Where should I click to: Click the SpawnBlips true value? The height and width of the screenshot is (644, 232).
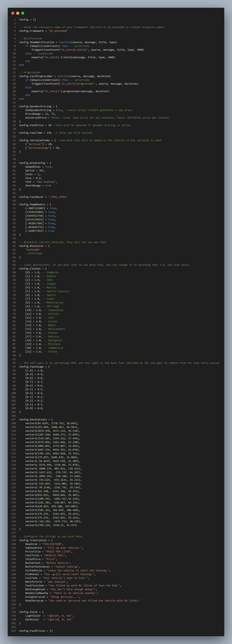pos(48,167)
